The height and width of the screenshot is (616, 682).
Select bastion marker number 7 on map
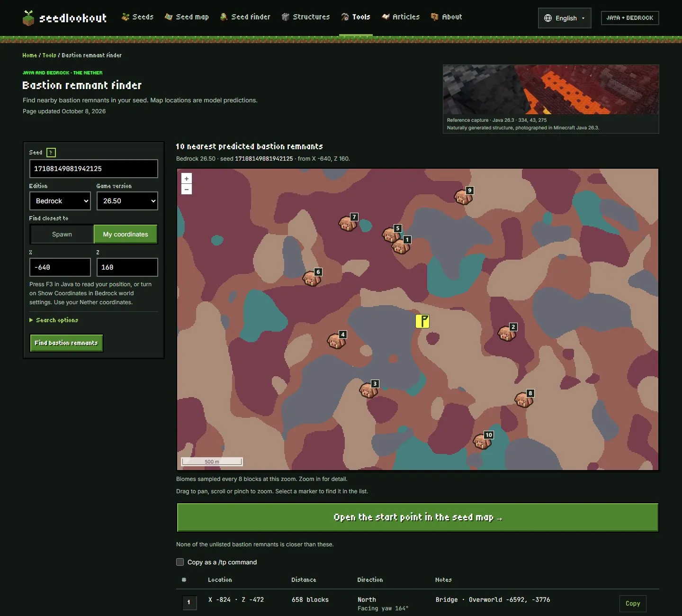coord(348,223)
